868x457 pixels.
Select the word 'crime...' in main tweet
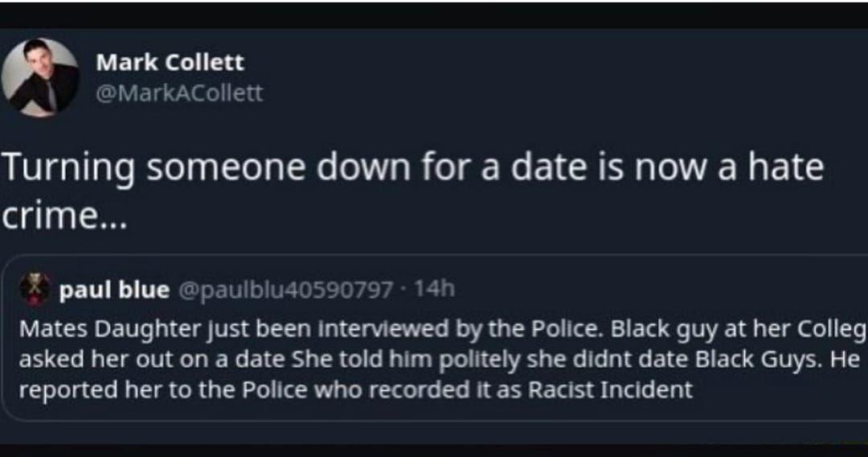tap(65, 216)
